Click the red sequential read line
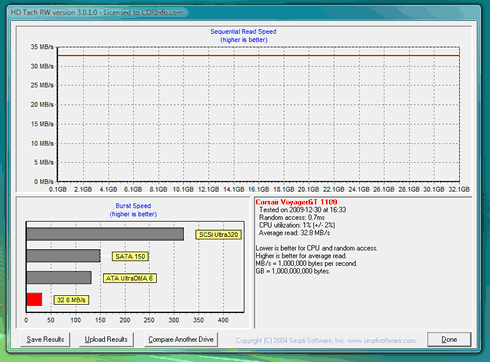This screenshot has height=362, width=490. tap(258, 56)
